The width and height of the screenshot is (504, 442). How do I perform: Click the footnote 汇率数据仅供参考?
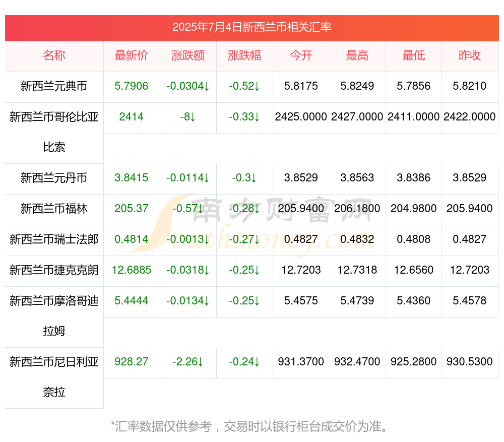163,426
